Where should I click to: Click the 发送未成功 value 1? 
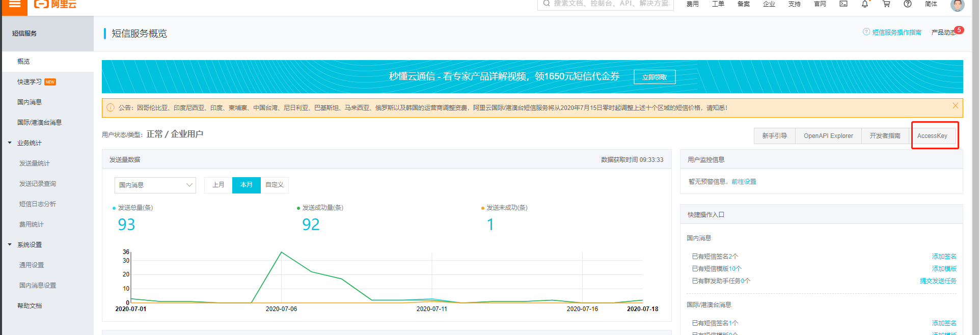tap(491, 225)
